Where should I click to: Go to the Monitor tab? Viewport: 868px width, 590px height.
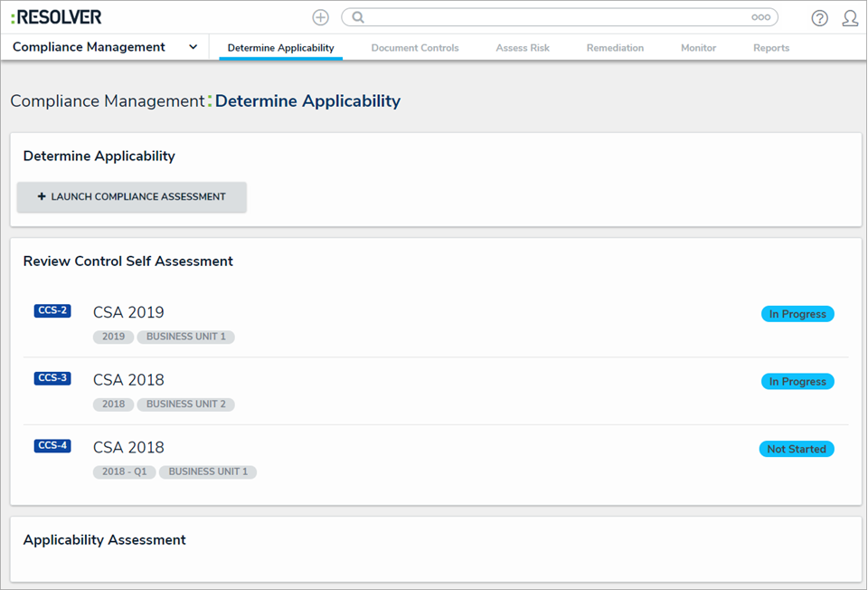[x=698, y=48]
